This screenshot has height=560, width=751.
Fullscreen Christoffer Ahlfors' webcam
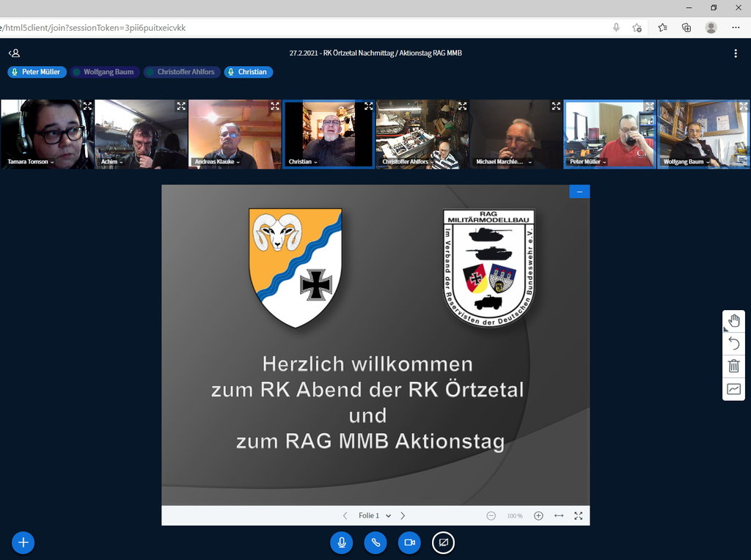[462, 106]
